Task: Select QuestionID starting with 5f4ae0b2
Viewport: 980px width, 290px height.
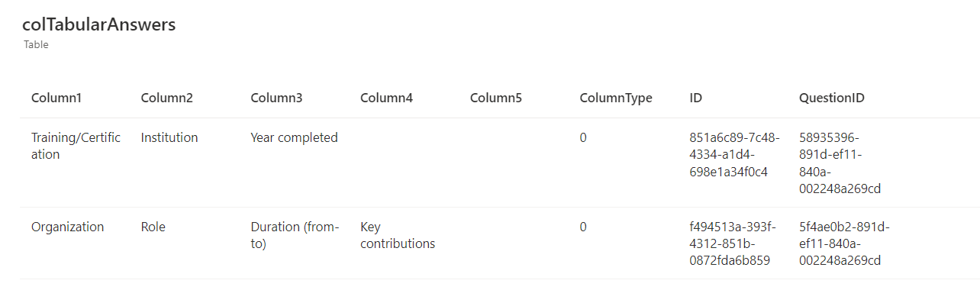Action: tap(844, 243)
